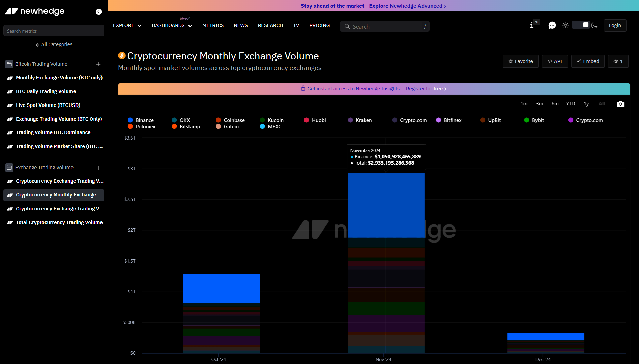Screen dimensions: 639x364
Task: Take chart screenshot with camera icon
Action: pyautogui.click(x=620, y=104)
